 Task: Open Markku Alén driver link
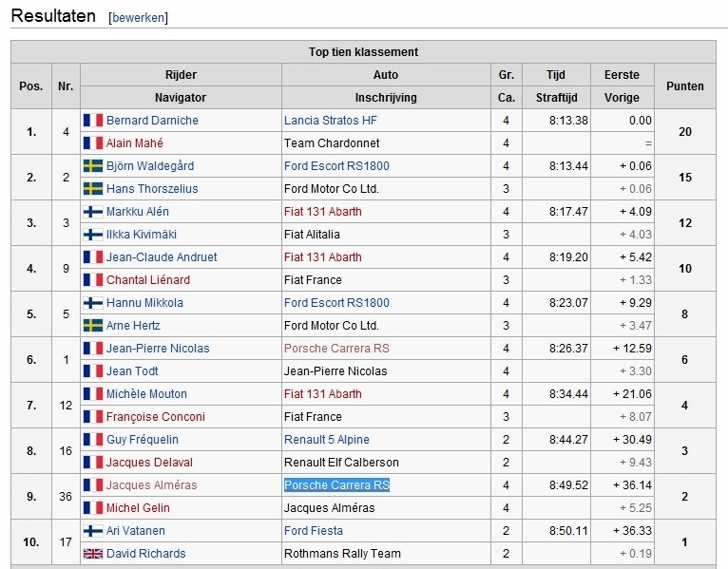(138, 211)
